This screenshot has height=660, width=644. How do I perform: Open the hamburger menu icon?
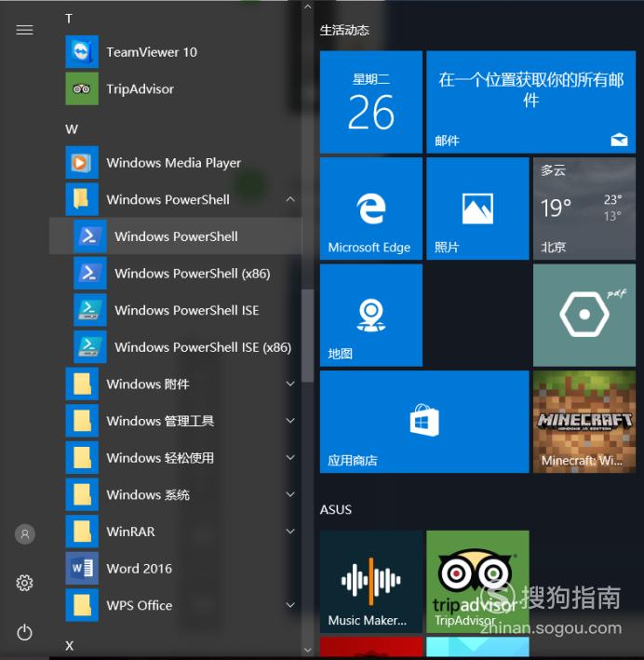[x=24, y=30]
